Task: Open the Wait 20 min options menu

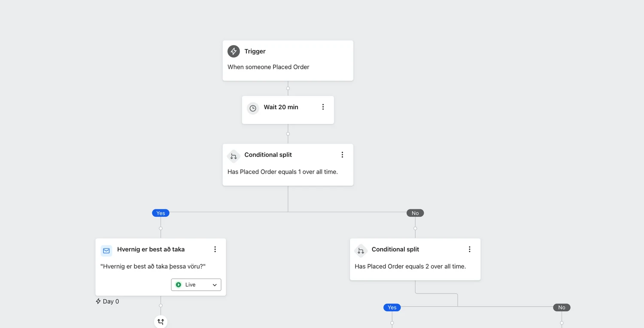Action: (x=323, y=107)
